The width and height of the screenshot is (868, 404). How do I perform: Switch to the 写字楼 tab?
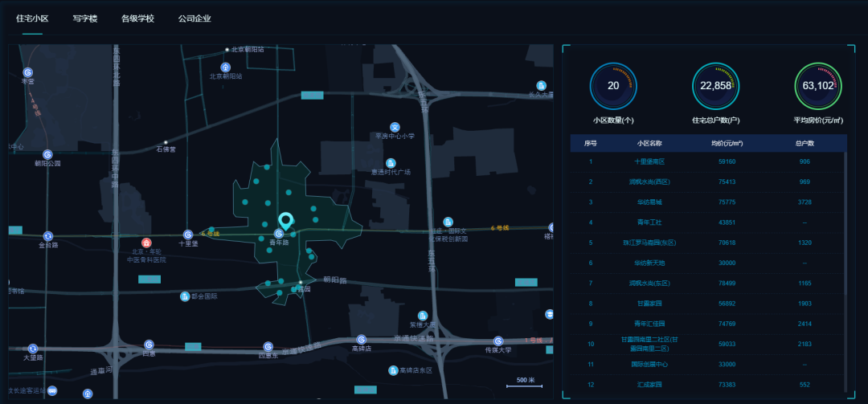[84, 18]
